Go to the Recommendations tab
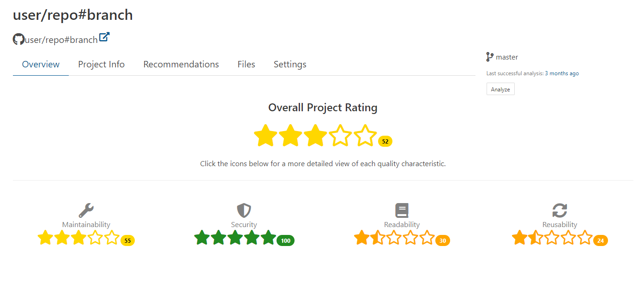Image resolution: width=644 pixels, height=306 pixels. pyautogui.click(x=181, y=65)
